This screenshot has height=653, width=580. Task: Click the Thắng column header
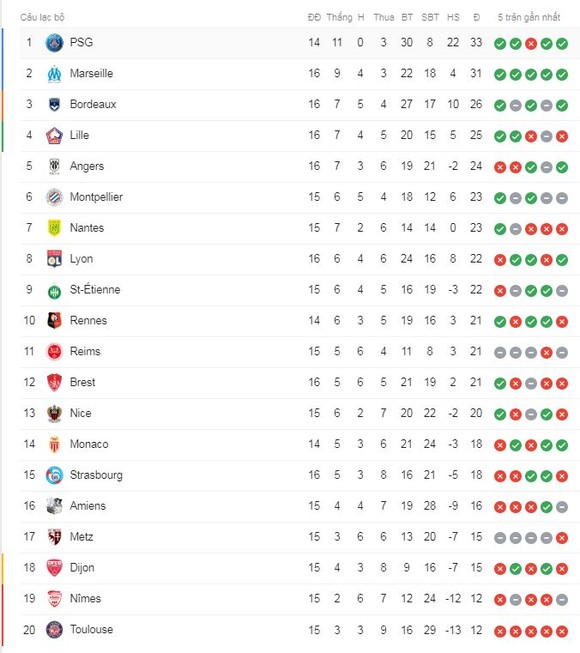point(339,17)
